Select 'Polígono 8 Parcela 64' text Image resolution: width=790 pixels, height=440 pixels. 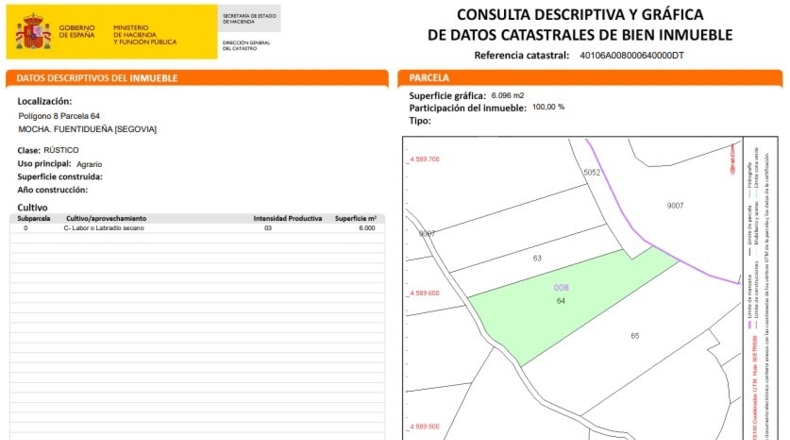(59, 116)
